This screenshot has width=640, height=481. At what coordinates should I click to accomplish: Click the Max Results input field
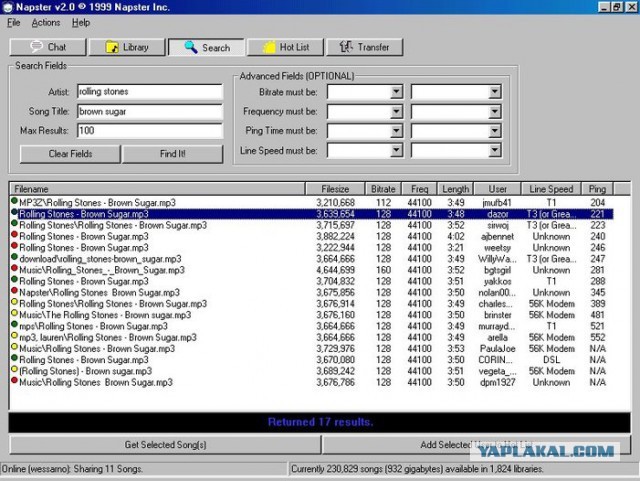(x=150, y=131)
